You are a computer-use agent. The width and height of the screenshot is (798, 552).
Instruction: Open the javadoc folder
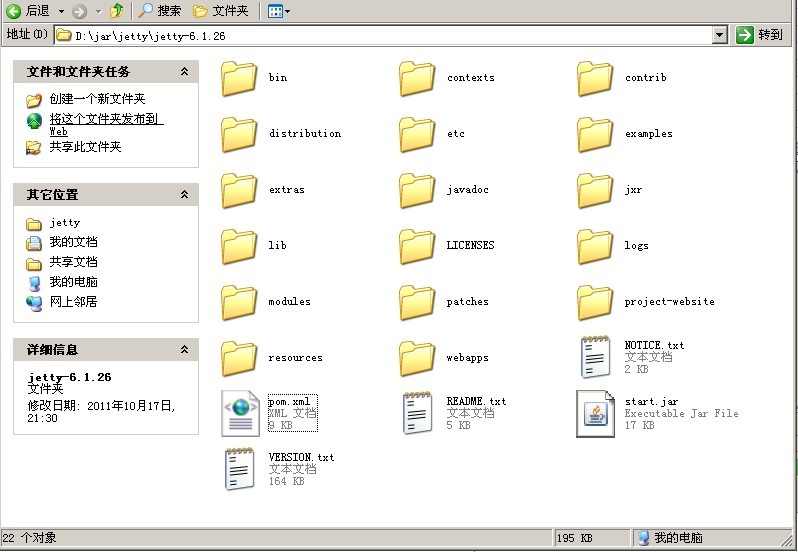pos(418,189)
